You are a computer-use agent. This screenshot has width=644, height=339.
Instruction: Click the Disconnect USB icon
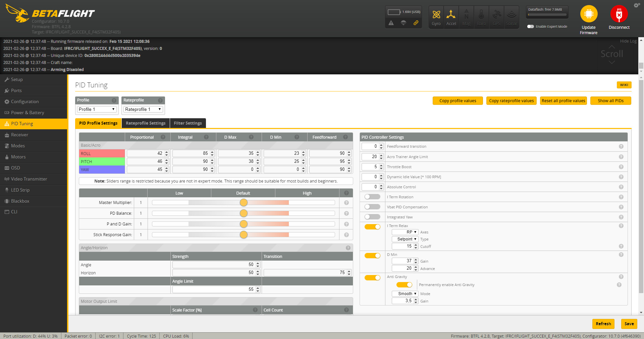619,14
